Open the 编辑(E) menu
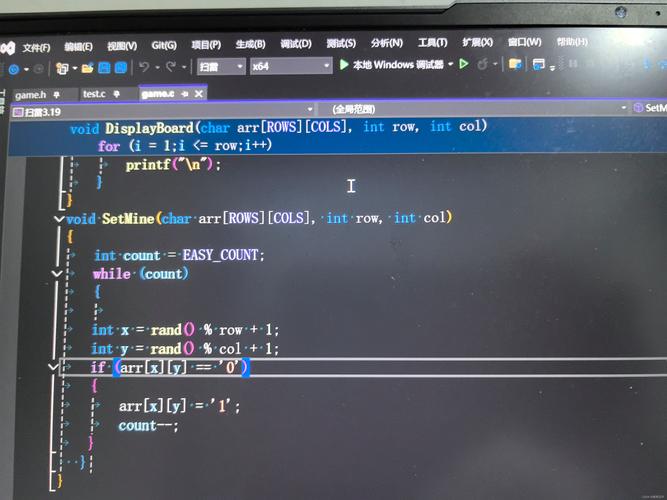667x500 pixels. (78, 47)
